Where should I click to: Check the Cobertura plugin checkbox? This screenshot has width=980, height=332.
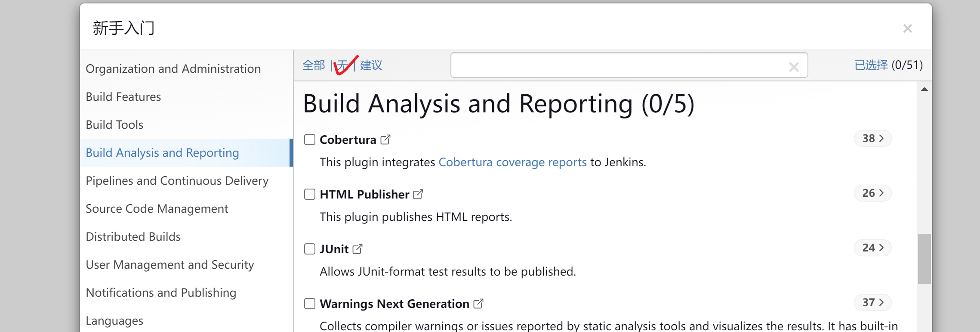point(310,140)
